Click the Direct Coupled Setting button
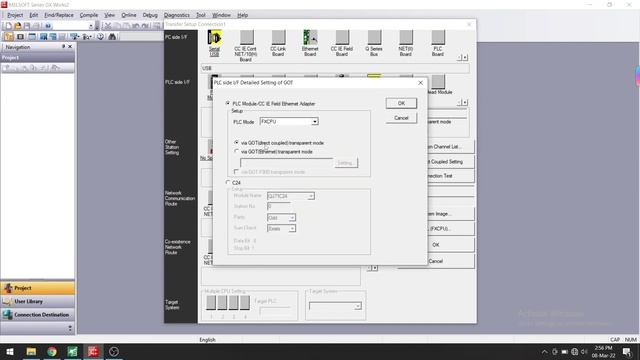This screenshot has width=640, height=360. [451, 162]
